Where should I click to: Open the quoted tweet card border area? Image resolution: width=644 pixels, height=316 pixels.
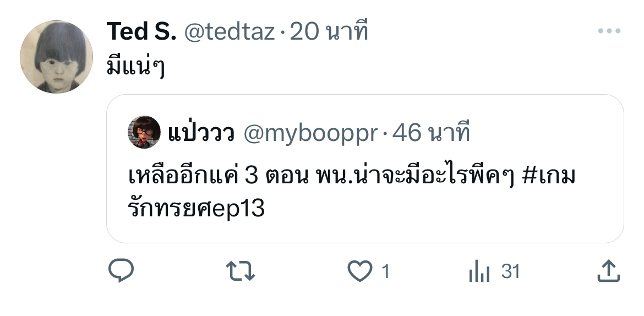coord(365,169)
